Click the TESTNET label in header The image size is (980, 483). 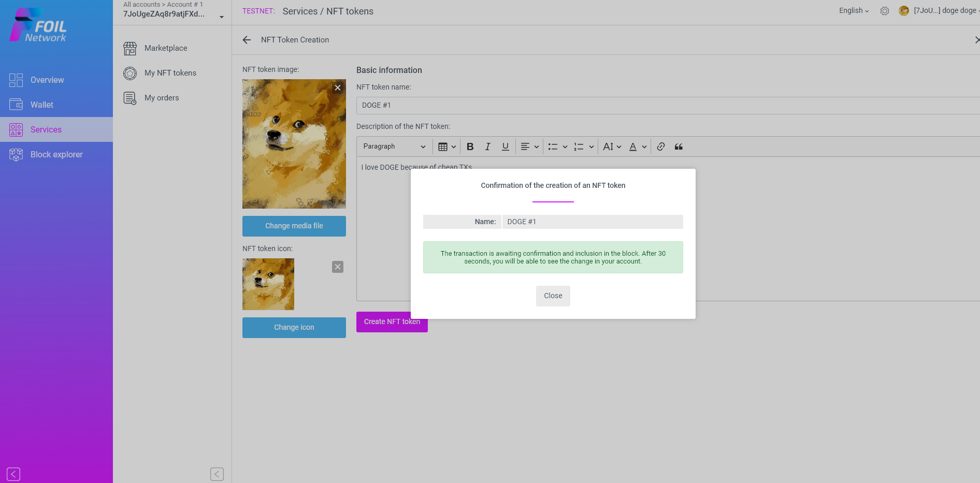coord(259,11)
